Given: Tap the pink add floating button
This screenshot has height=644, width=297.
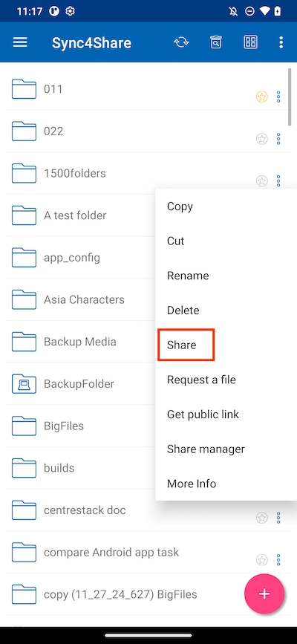Looking at the screenshot, I should click(264, 594).
